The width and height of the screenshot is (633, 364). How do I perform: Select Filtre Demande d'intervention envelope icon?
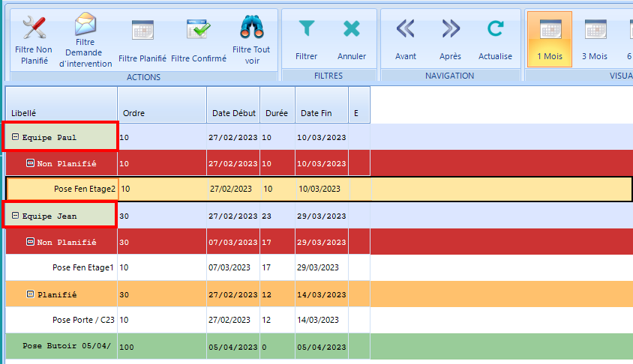[85, 25]
